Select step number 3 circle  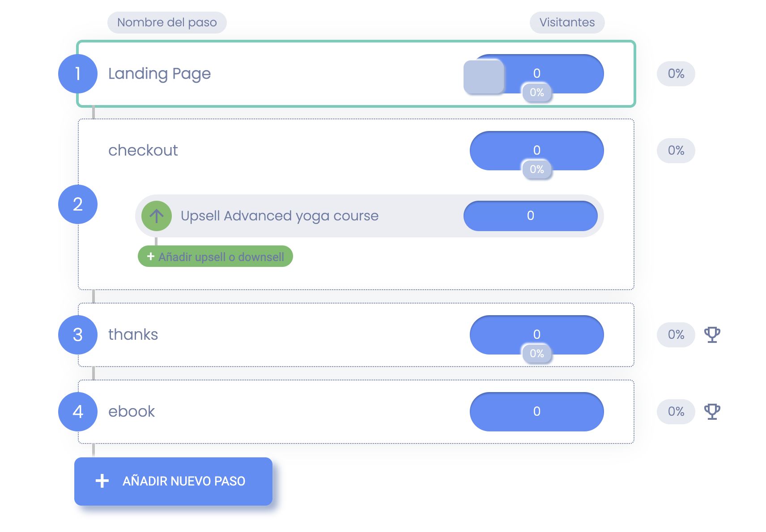click(78, 335)
